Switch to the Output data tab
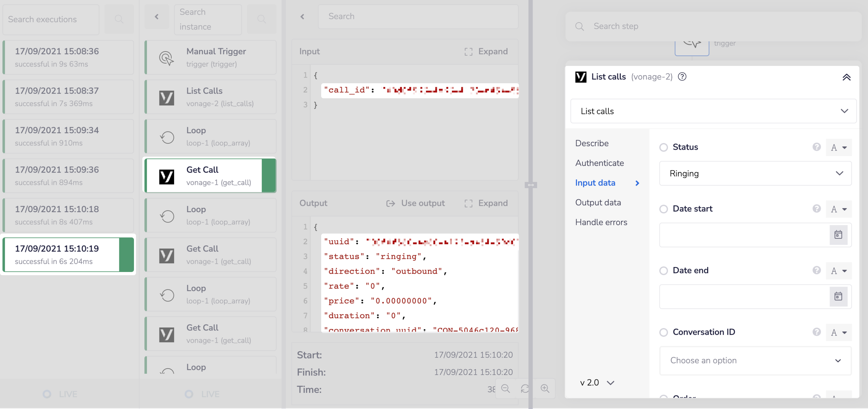Image resolution: width=868 pixels, height=409 pixels. tap(598, 202)
